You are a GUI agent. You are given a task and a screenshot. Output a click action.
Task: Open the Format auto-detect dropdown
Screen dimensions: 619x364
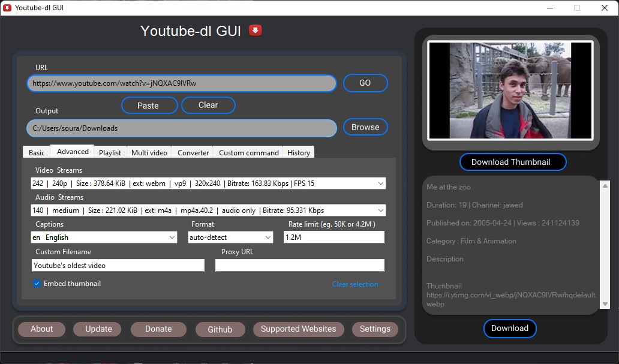(230, 237)
